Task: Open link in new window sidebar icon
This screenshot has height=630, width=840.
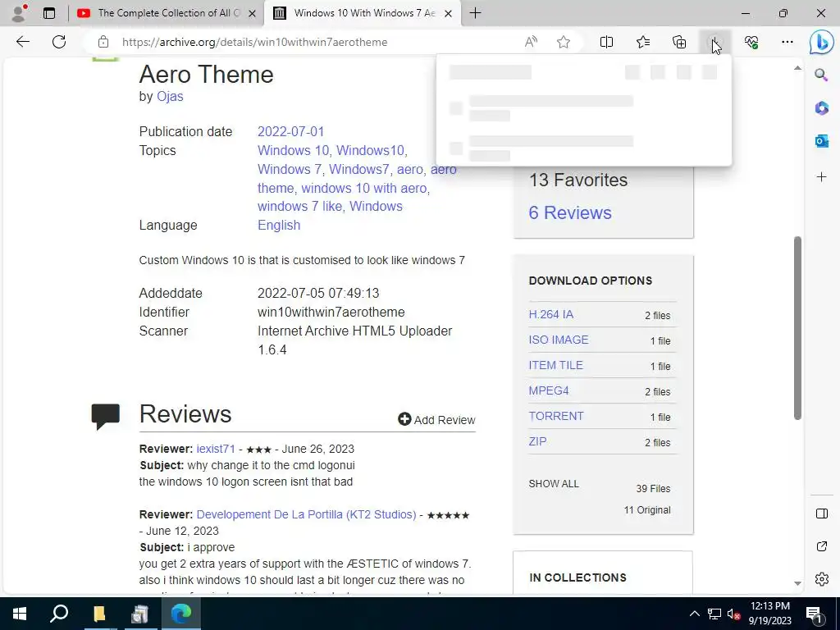Action: click(821, 546)
